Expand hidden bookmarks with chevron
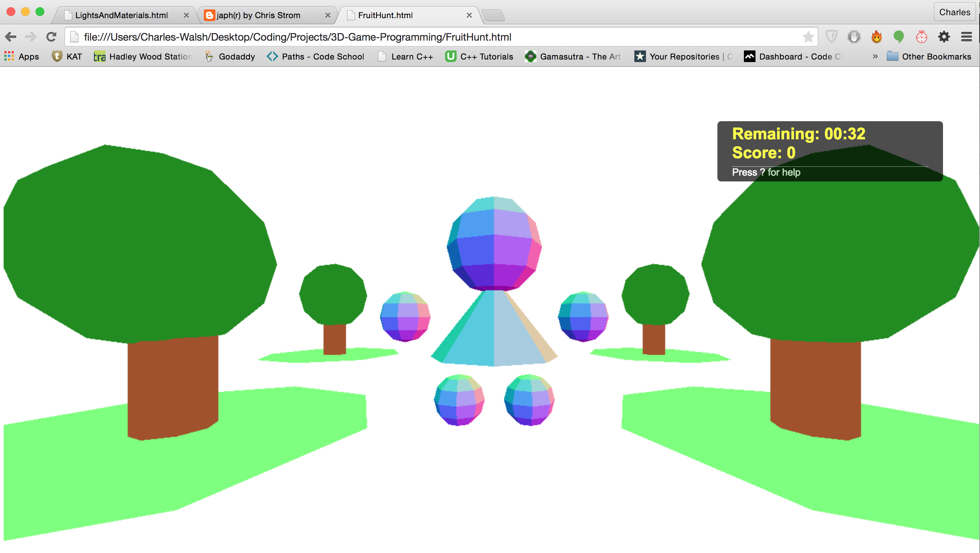Viewport: 980px width, 553px height. pos(875,56)
